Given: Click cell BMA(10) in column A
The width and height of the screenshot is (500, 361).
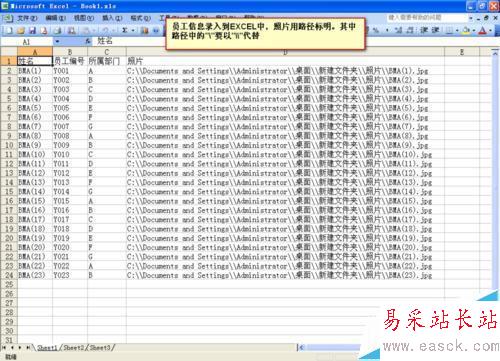Looking at the screenshot, I should coord(35,154).
